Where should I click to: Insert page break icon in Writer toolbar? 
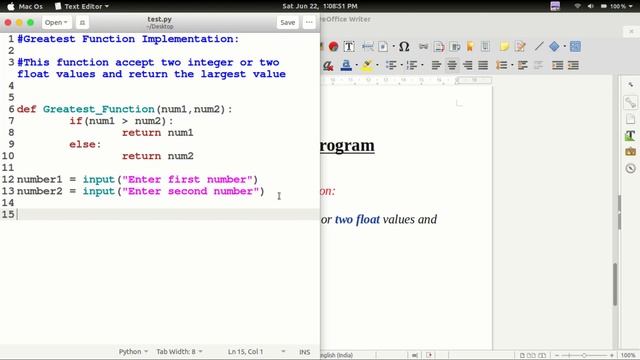(x=367, y=47)
